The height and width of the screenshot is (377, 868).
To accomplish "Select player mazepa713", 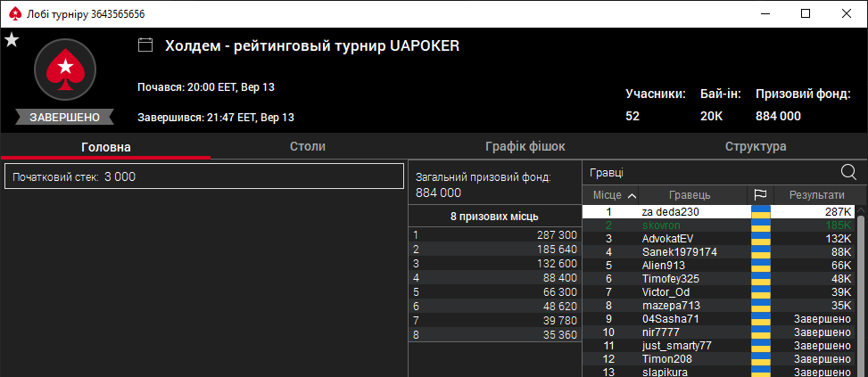I will 718,305.
